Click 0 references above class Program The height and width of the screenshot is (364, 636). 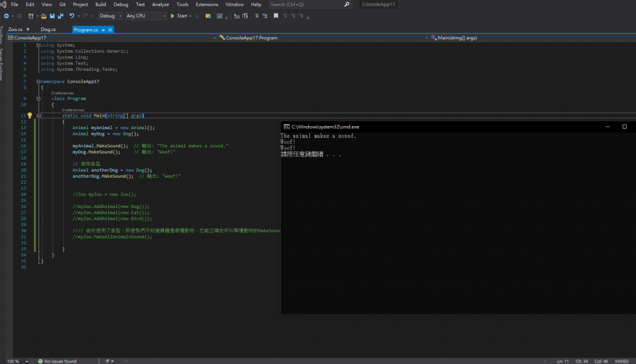pos(63,93)
